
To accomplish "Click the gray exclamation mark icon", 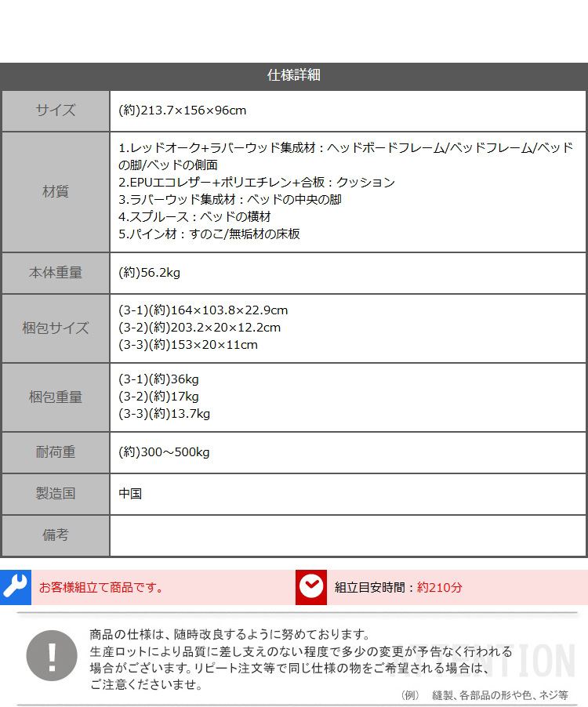I will (x=52, y=655).
